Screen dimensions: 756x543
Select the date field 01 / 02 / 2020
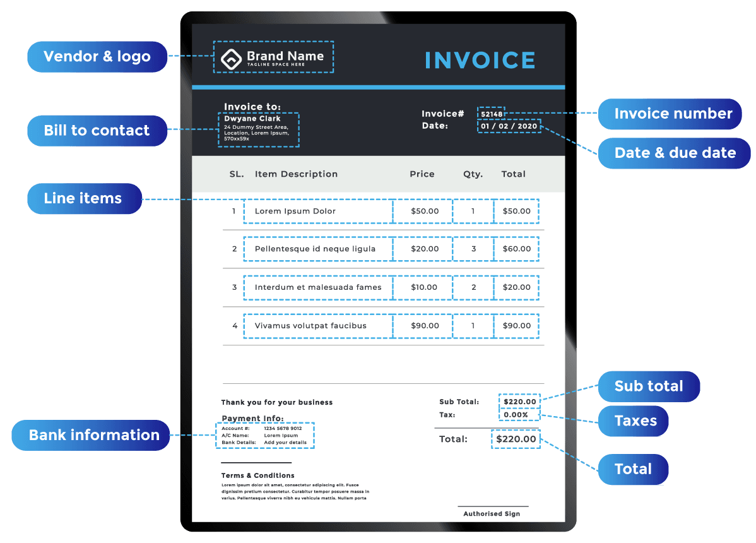point(509,126)
